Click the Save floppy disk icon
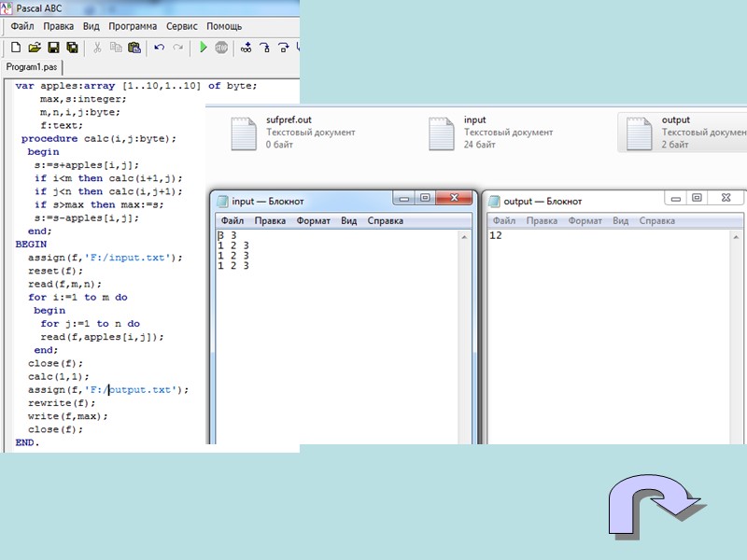 coord(53,48)
